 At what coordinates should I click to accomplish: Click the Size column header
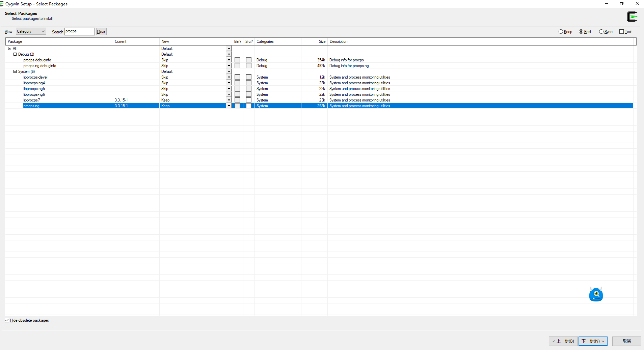point(314,41)
